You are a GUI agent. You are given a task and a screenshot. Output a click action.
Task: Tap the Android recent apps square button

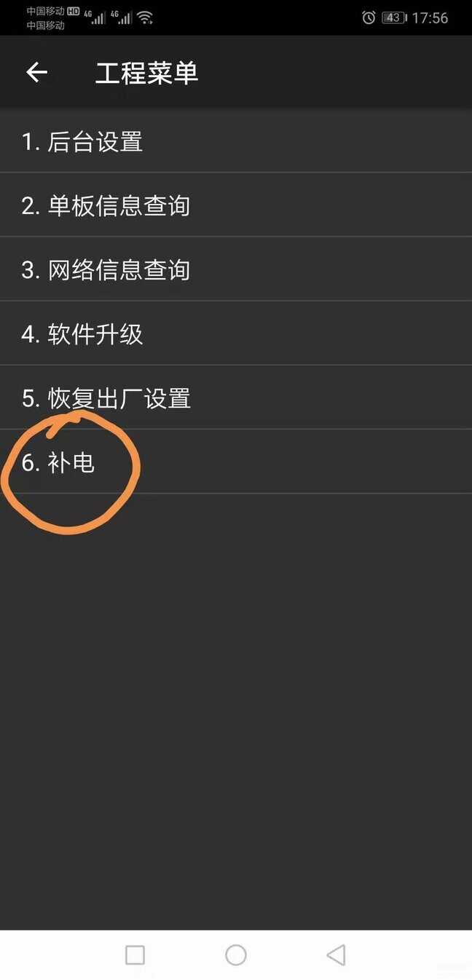point(135,955)
